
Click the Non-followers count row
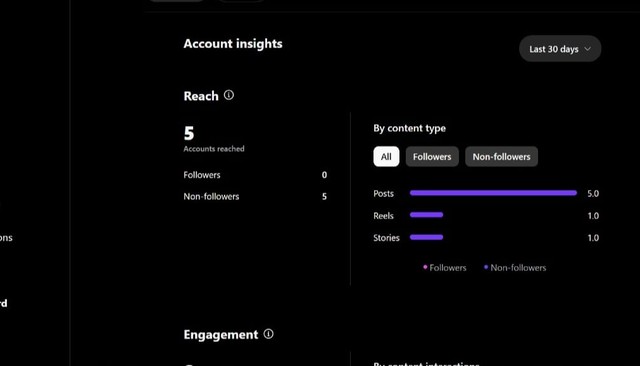pyautogui.click(x=255, y=197)
